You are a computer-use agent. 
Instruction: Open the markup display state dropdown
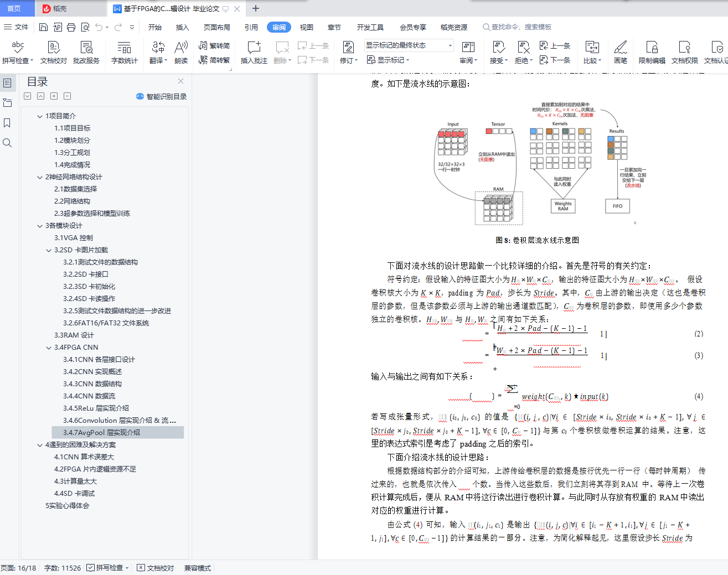coord(409,45)
